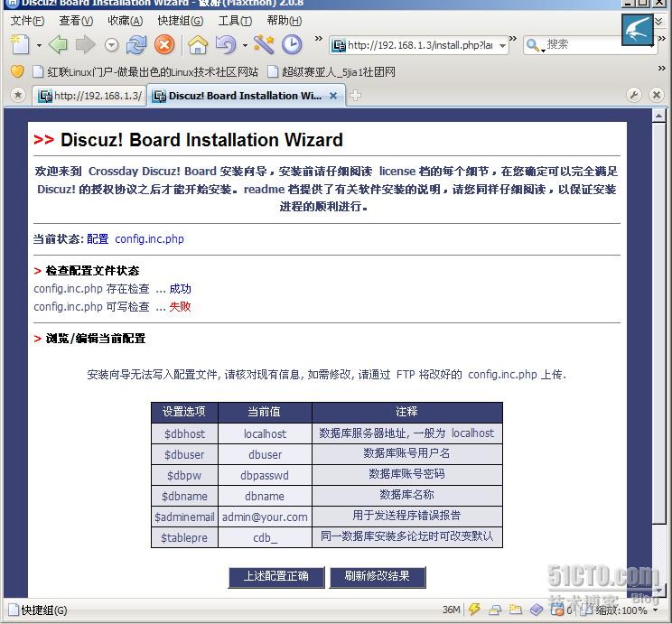Click the localhost value cell

click(265, 433)
